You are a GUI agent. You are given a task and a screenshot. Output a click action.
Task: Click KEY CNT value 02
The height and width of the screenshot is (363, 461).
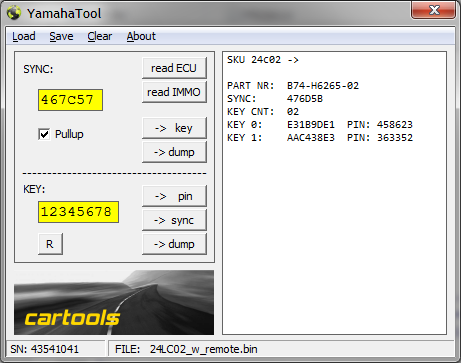[x=293, y=112]
